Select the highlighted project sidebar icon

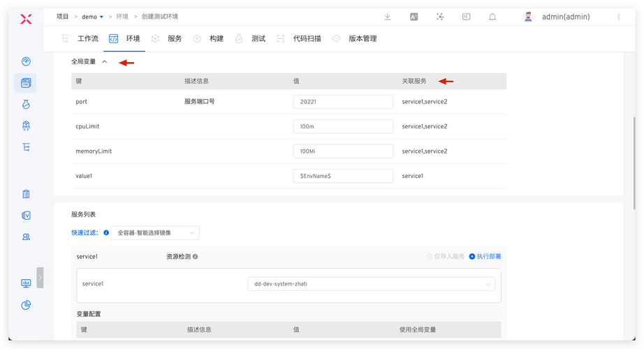26,83
